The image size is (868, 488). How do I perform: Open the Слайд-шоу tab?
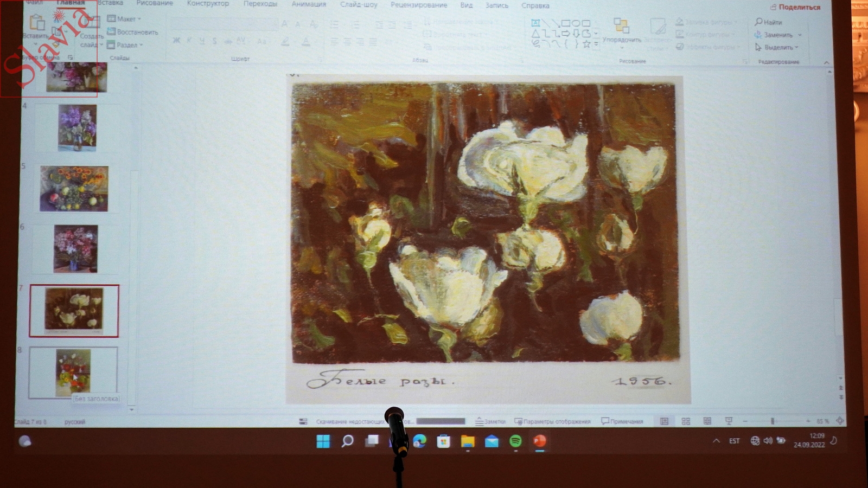coord(359,4)
